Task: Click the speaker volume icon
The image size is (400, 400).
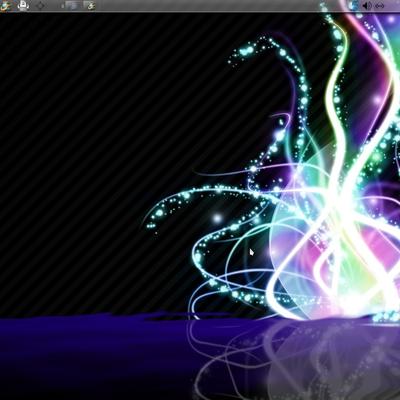Action: pyautogui.click(x=367, y=6)
